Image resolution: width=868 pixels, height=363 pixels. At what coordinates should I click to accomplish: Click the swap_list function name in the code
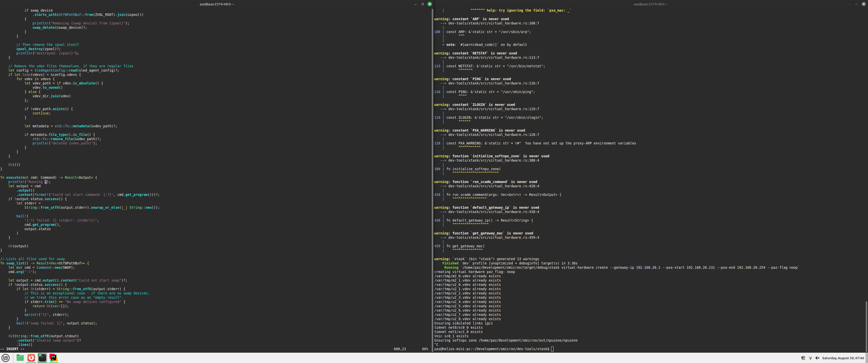[x=15, y=263]
